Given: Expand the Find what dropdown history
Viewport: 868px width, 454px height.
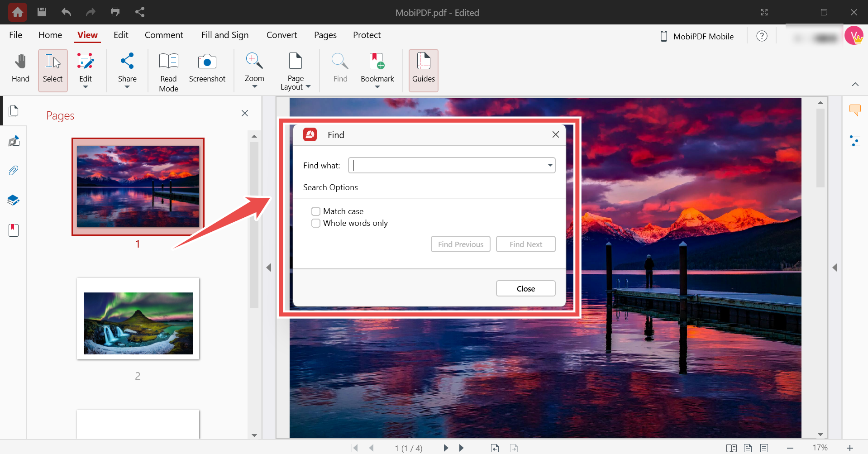Looking at the screenshot, I should pos(550,165).
